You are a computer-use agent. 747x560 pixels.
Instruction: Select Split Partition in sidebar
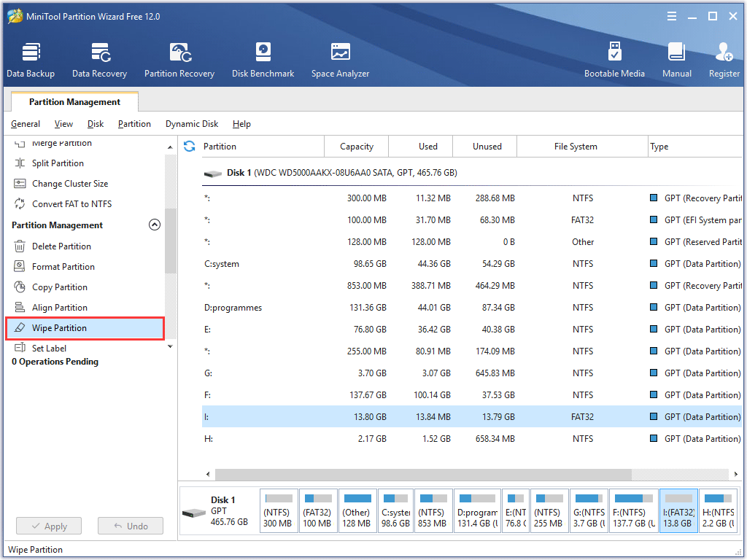tap(58, 163)
